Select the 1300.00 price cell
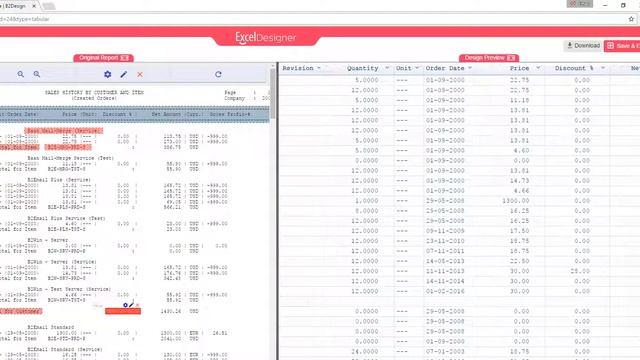Image resolution: width=640 pixels, height=360 pixels. click(x=516, y=201)
